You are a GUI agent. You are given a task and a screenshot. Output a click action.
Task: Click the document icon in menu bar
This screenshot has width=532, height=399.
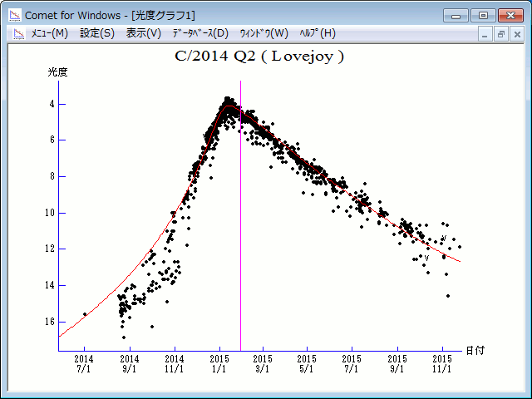click(x=19, y=33)
